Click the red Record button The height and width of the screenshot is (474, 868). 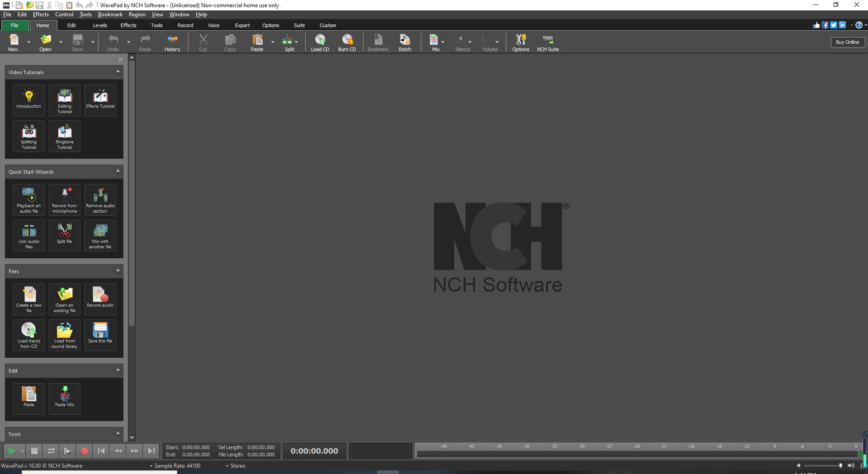[85, 451]
